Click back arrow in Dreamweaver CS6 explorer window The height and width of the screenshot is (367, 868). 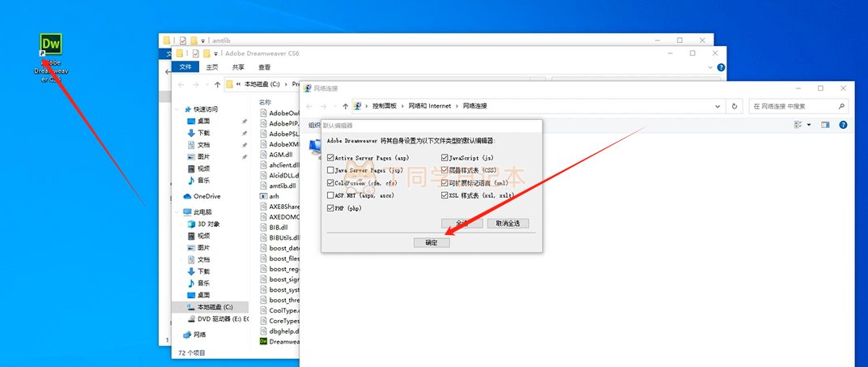[181, 84]
